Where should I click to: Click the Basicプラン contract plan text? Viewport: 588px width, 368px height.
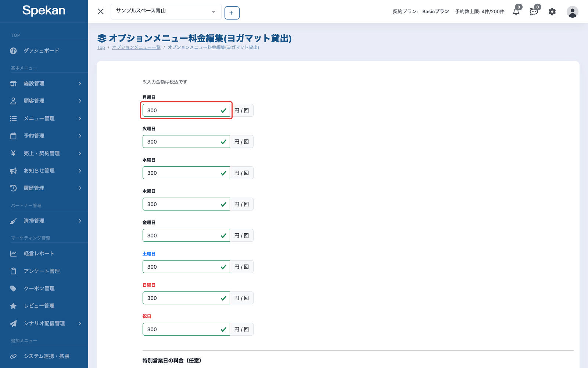pyautogui.click(x=435, y=12)
